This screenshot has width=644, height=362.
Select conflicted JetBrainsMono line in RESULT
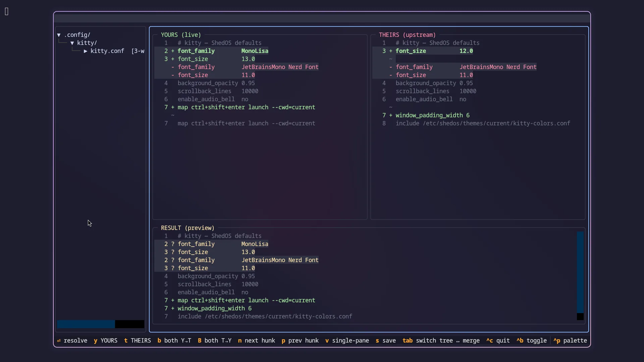[236, 260]
